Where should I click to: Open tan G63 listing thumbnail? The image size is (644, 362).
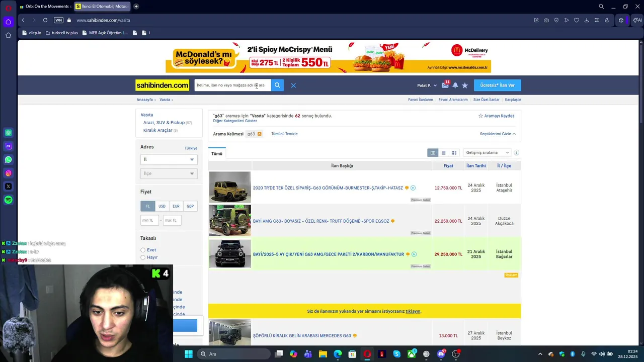click(x=230, y=187)
